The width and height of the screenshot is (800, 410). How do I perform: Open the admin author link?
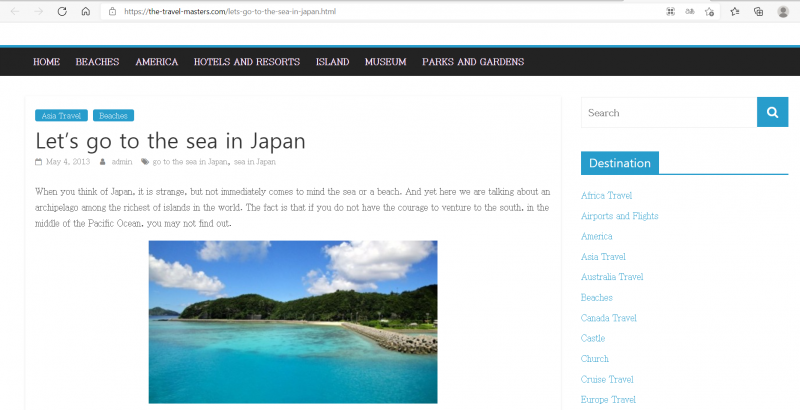(x=121, y=161)
